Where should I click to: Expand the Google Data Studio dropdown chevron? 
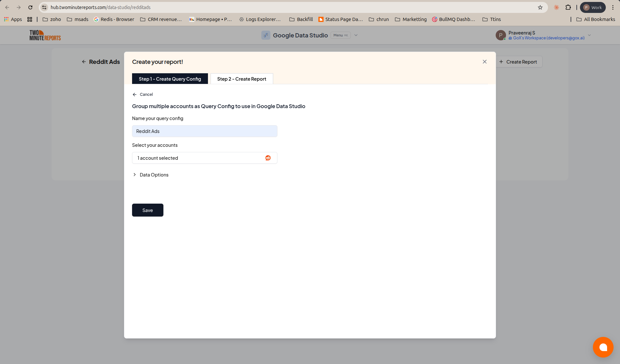click(356, 35)
